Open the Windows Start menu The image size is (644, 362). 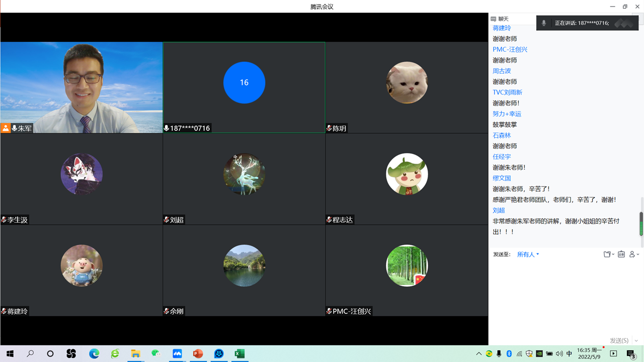point(10,354)
